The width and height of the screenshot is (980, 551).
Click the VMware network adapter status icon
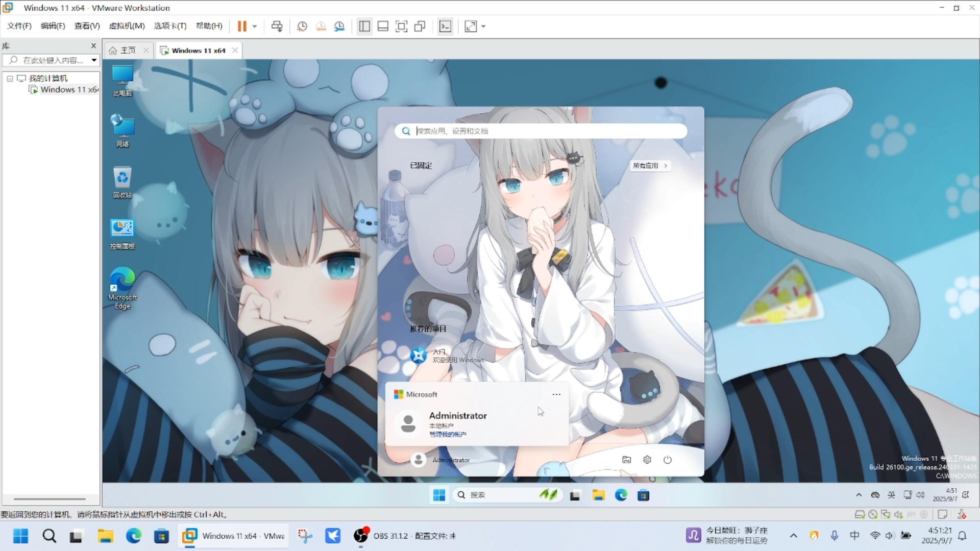click(x=886, y=514)
